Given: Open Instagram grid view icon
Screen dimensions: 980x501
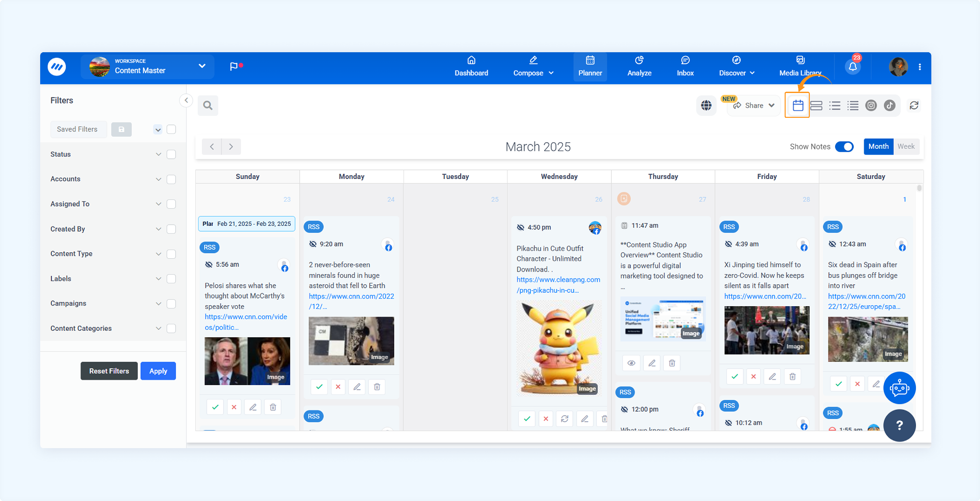Looking at the screenshot, I should point(871,105).
